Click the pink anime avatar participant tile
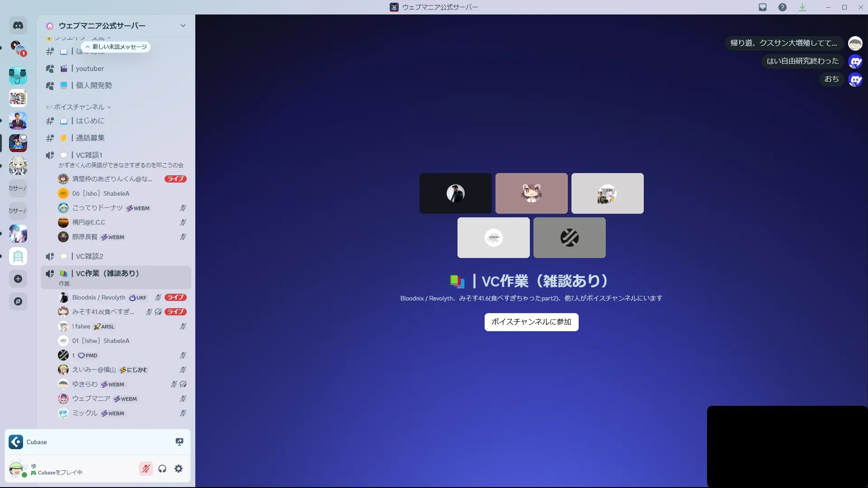This screenshot has width=868, height=488. pyautogui.click(x=531, y=193)
